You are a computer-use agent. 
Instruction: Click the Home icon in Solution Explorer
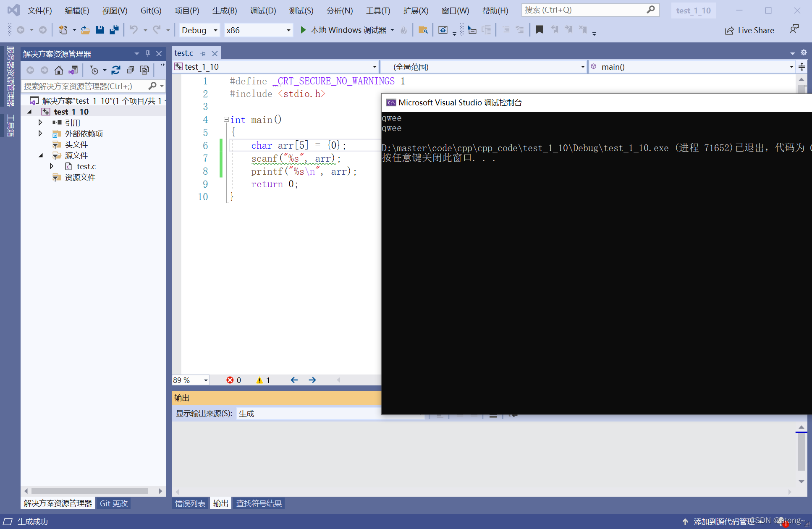(59, 70)
